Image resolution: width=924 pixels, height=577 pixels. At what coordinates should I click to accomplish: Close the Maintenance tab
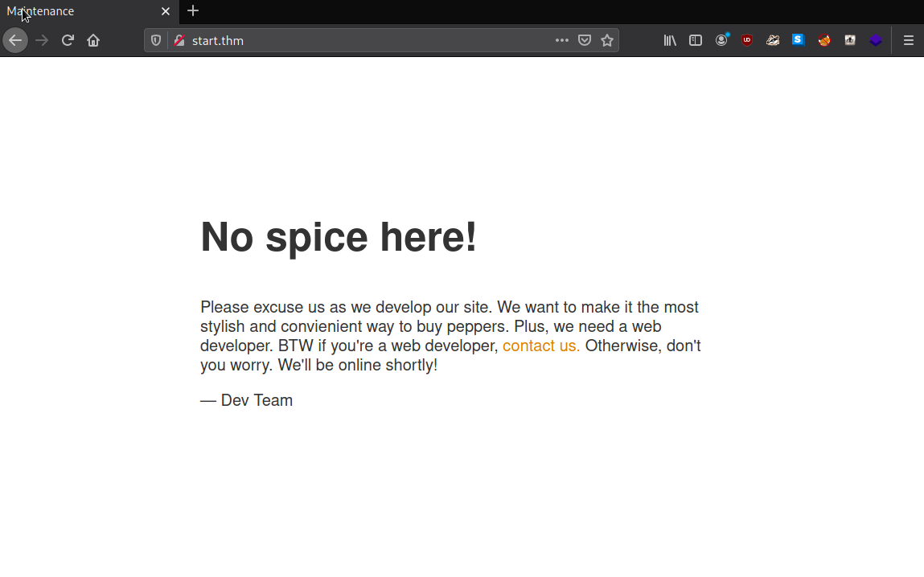click(166, 11)
